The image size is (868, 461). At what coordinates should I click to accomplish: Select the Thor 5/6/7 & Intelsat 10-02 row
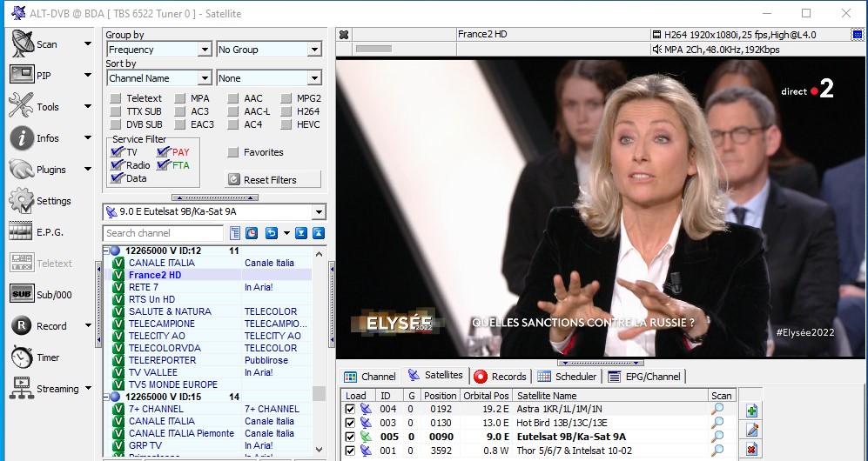pyautogui.click(x=539, y=451)
